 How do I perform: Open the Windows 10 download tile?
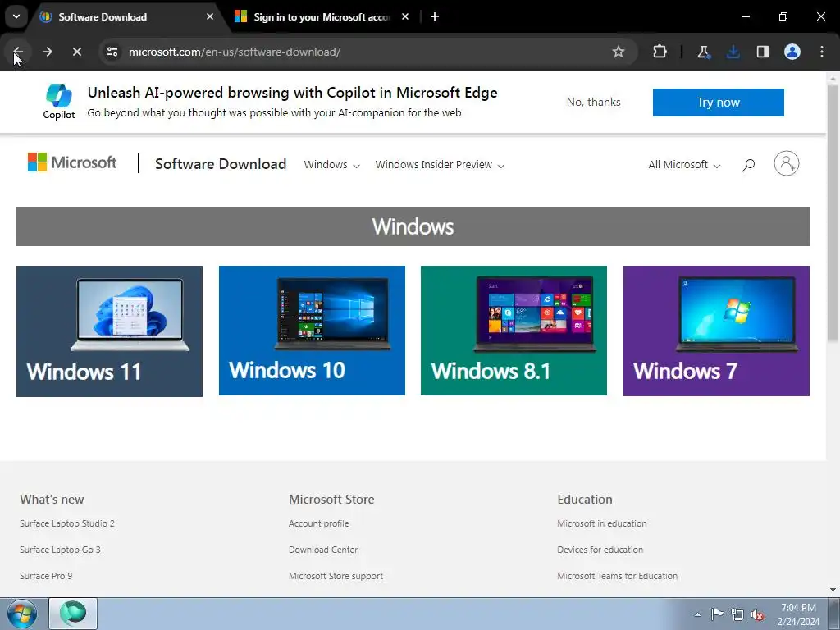(312, 331)
